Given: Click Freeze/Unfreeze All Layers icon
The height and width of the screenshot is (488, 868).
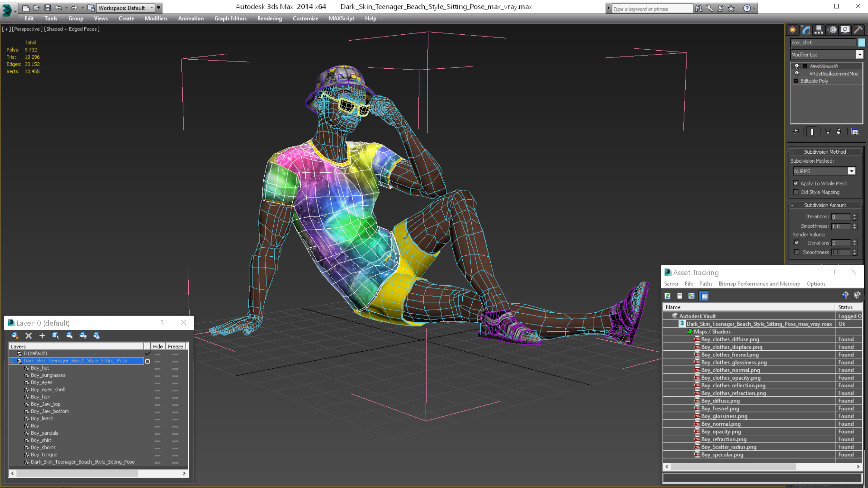Looking at the screenshot, I should [96, 336].
